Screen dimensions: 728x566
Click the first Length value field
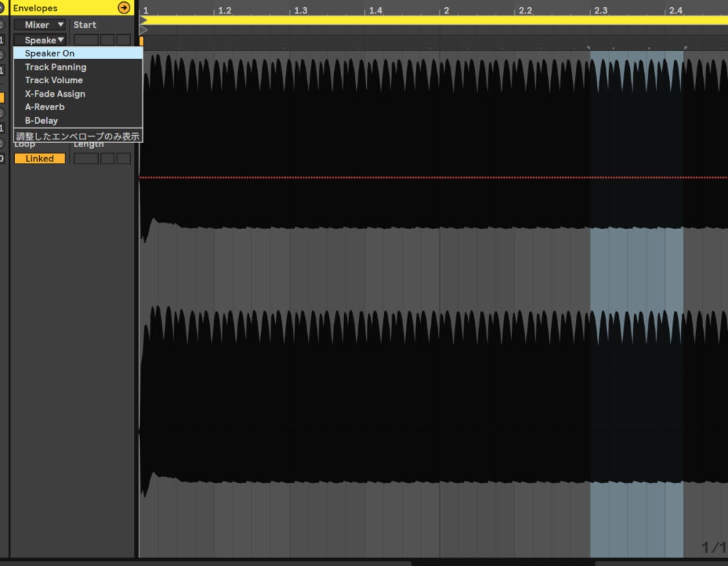click(x=86, y=159)
